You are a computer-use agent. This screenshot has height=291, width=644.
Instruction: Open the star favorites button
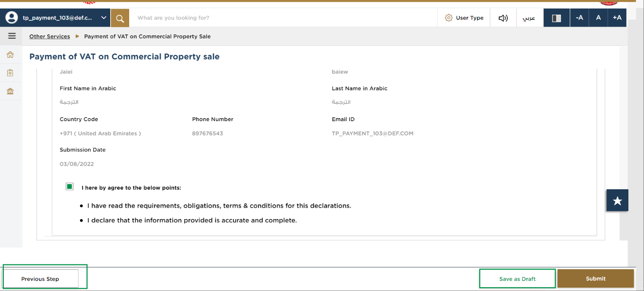point(617,201)
